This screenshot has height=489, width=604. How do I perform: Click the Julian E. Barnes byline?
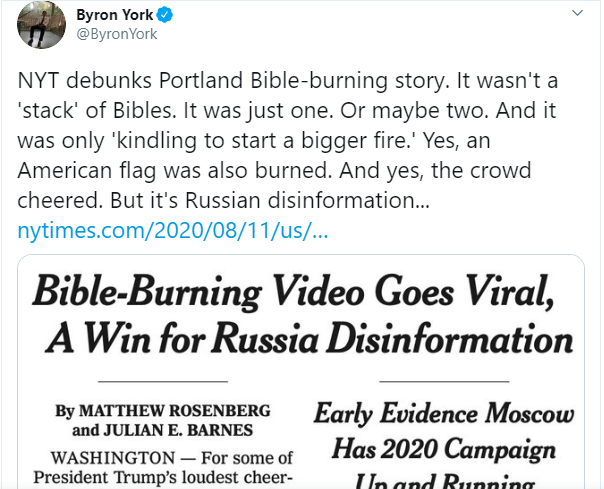(x=141, y=432)
